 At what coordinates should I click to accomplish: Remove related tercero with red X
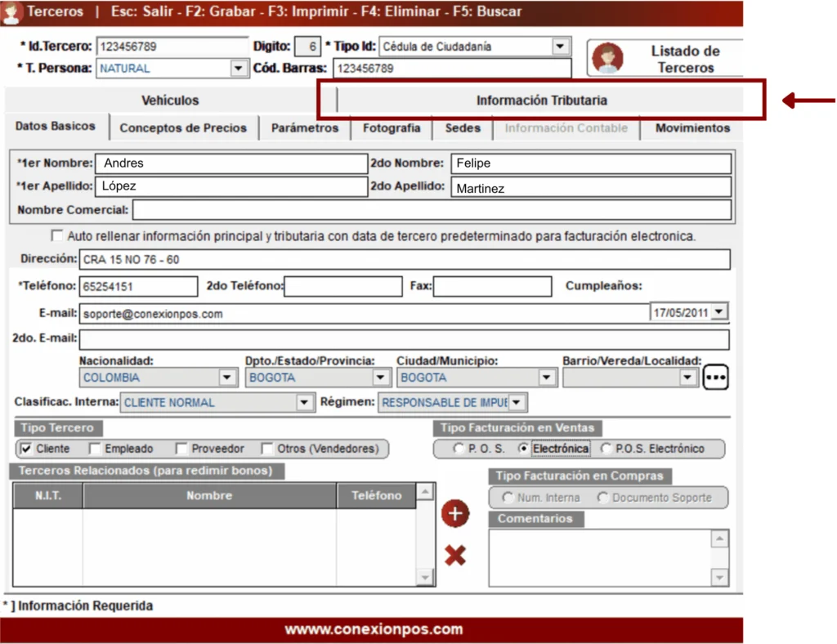tap(455, 556)
